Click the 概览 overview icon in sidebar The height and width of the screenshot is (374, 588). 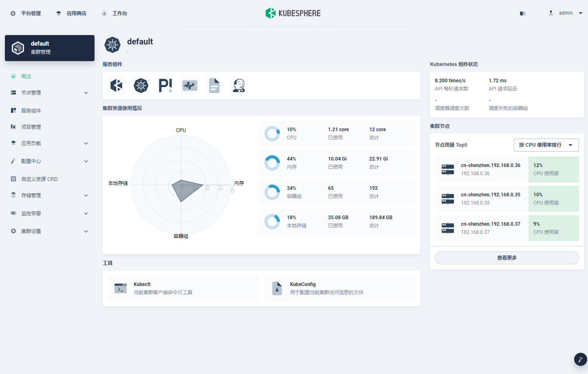(13, 76)
